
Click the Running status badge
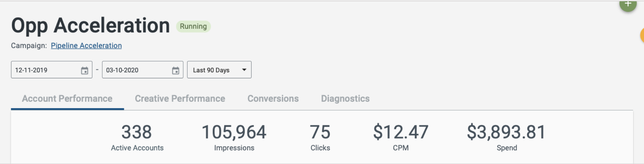[x=193, y=26]
